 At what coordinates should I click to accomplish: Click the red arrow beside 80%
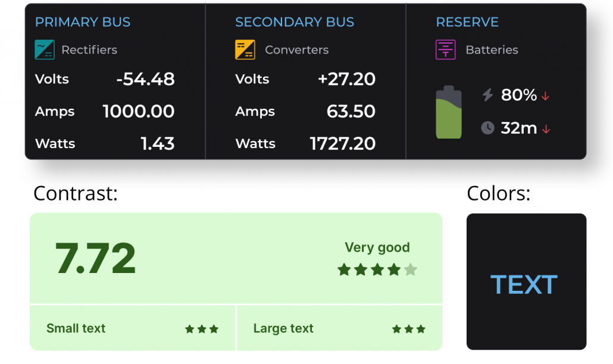(545, 96)
